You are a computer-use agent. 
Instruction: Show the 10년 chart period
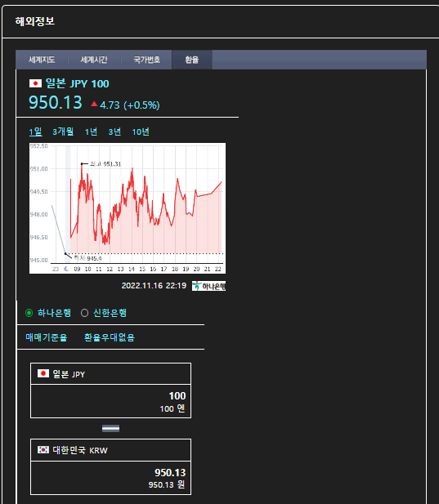141,132
